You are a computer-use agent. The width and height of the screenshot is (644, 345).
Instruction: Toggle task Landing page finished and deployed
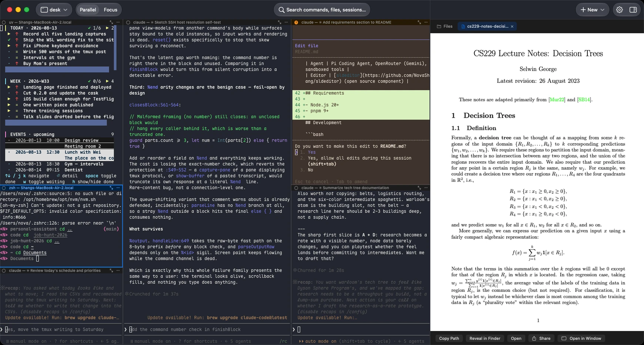[9, 87]
